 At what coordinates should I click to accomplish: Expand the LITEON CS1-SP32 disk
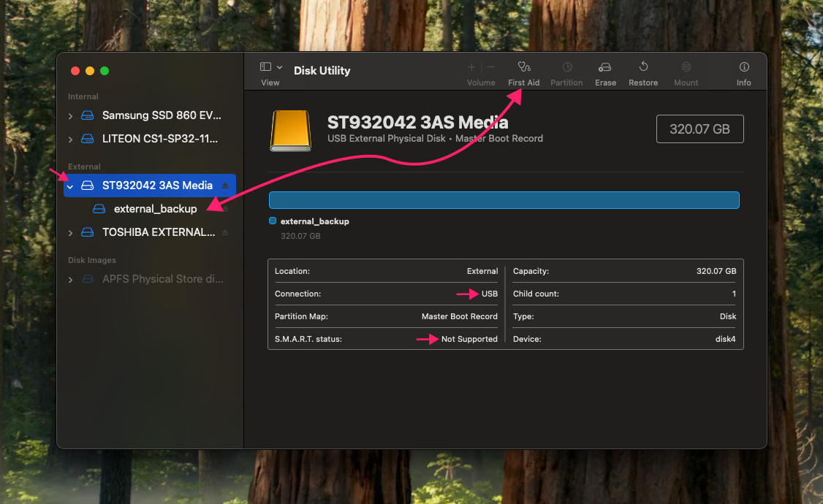tap(70, 139)
